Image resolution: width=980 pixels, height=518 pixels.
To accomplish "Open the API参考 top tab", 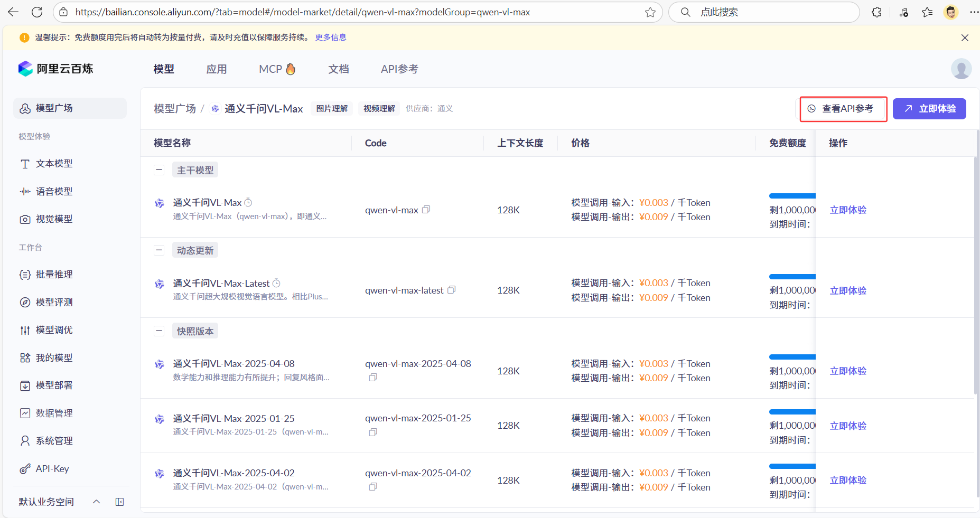I will pos(399,69).
